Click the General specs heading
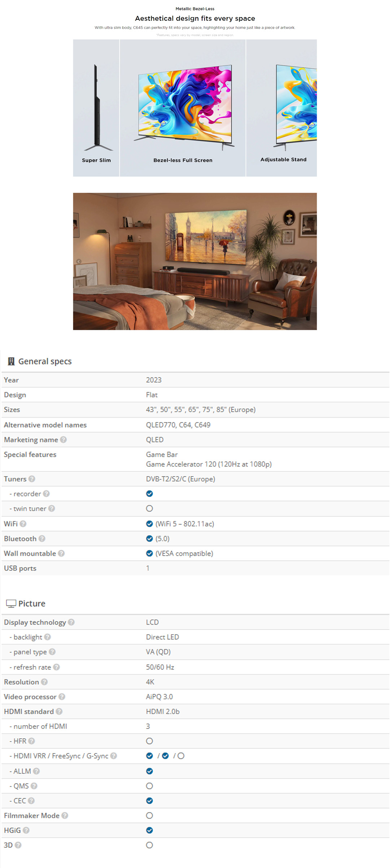Screen dimensions: 390x868 [45, 361]
